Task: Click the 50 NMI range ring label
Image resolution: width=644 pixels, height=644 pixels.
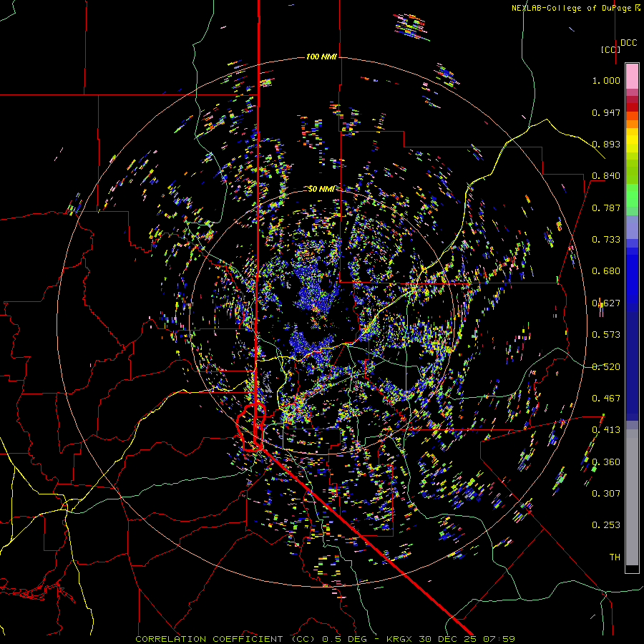Action: click(321, 189)
